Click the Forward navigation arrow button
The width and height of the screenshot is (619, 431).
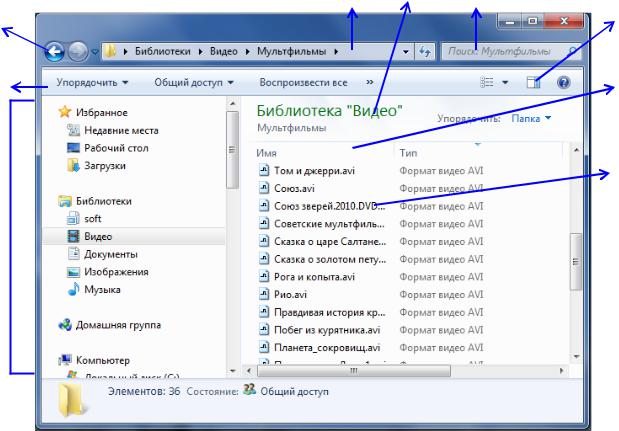pos(78,51)
